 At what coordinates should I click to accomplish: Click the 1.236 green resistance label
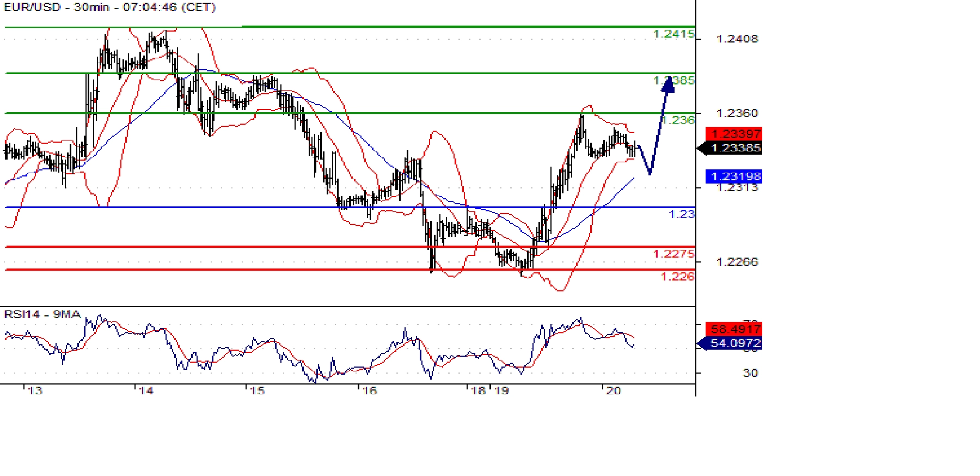click(681, 120)
